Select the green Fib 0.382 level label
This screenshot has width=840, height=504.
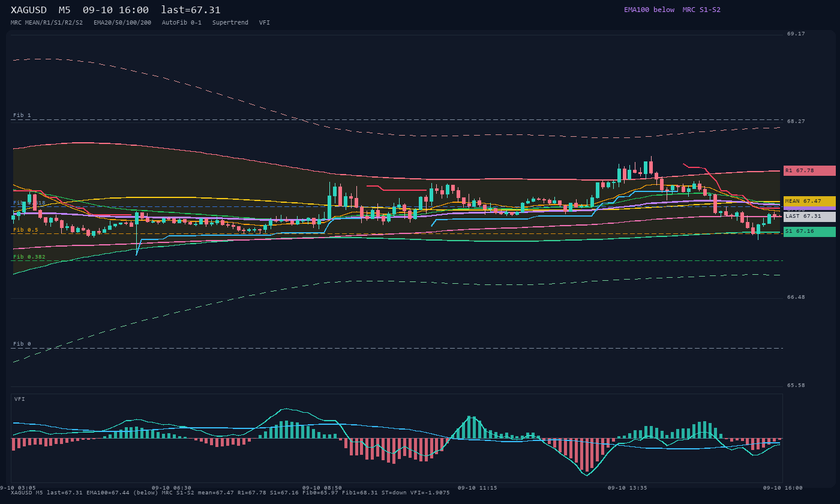point(29,257)
